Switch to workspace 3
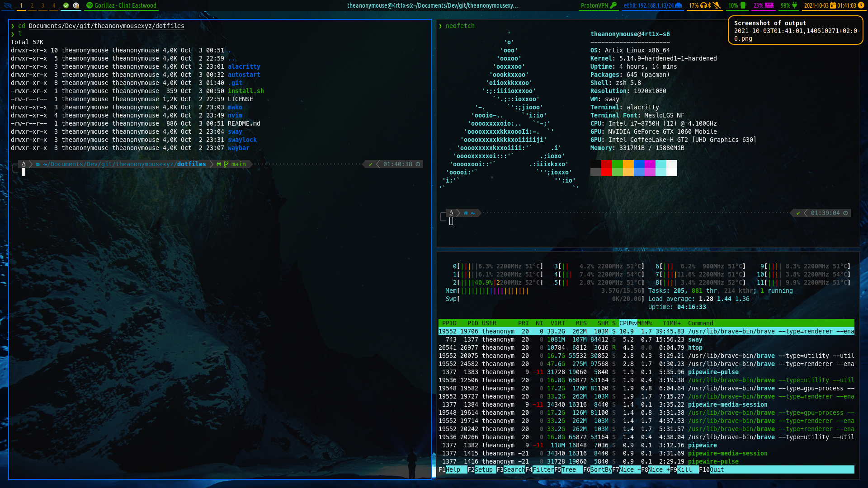Screen dimensions: 868x488 pos(42,5)
